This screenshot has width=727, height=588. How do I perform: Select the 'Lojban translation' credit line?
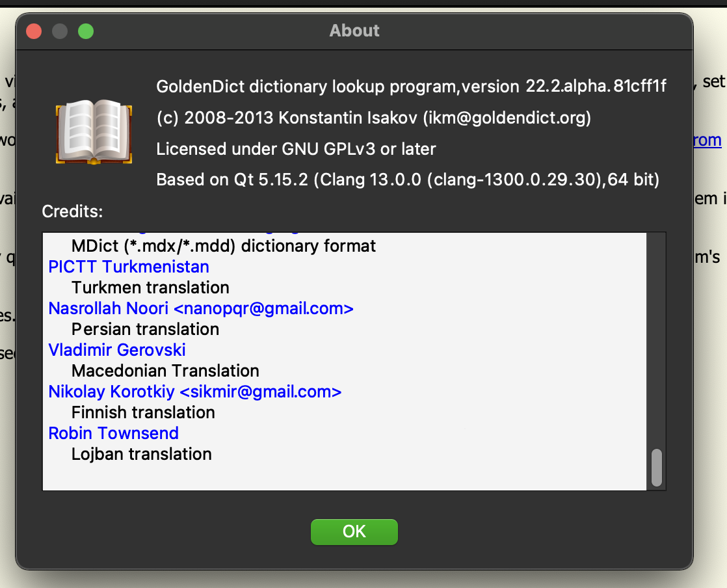[x=141, y=454]
